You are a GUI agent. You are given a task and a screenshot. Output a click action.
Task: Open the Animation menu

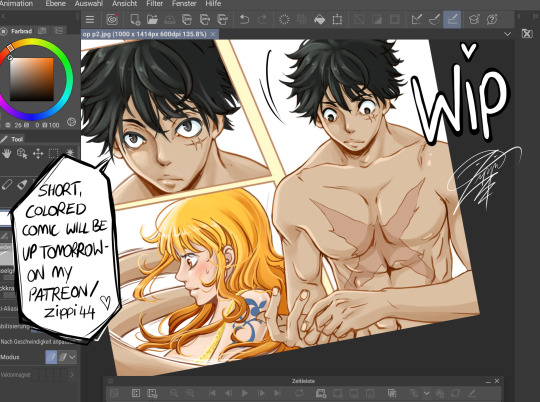(16, 3)
